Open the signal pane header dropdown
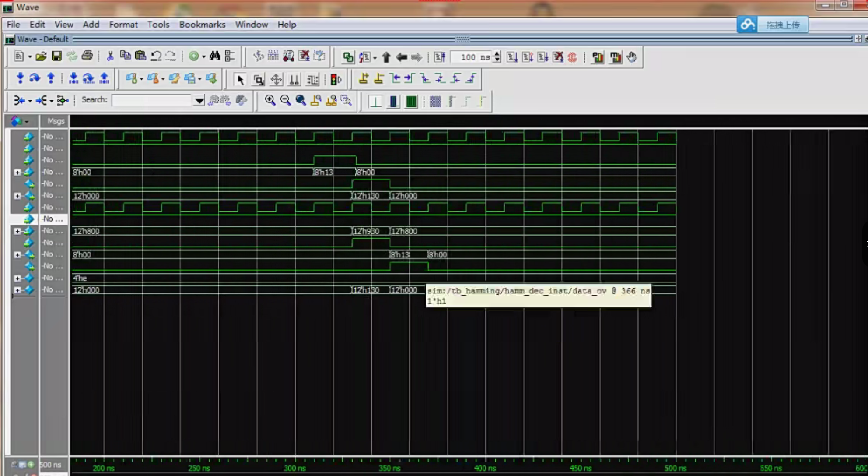 pyautogui.click(x=27, y=121)
